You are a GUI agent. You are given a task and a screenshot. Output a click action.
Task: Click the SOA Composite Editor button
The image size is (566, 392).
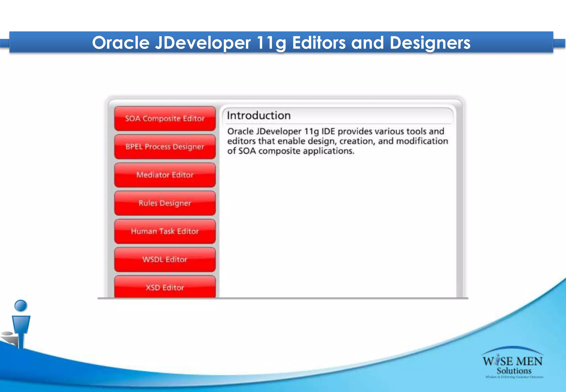tap(165, 119)
